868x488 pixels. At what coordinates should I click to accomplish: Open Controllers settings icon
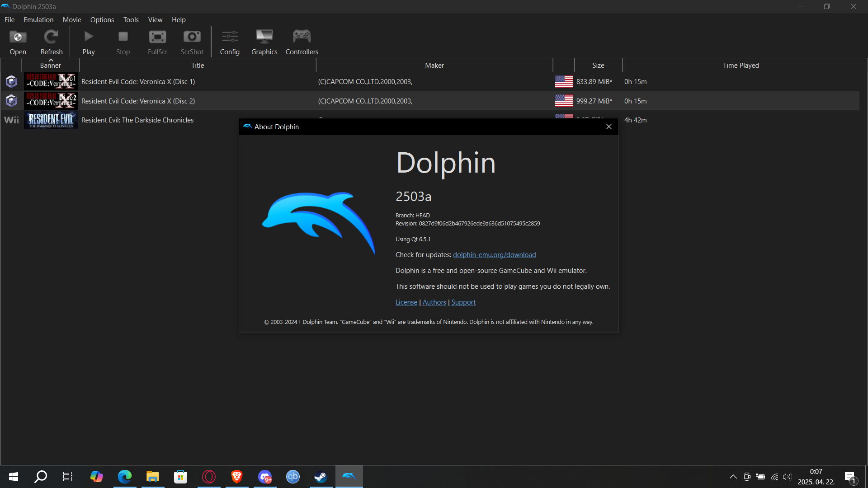pyautogui.click(x=302, y=42)
